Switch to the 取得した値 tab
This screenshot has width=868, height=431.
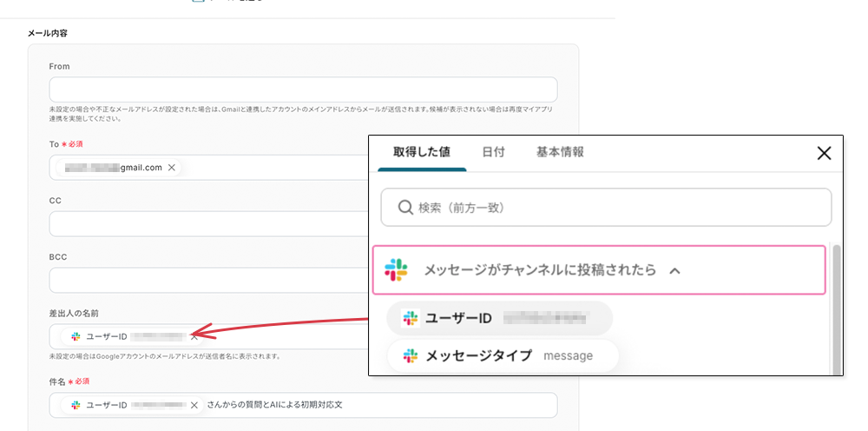pyautogui.click(x=422, y=152)
